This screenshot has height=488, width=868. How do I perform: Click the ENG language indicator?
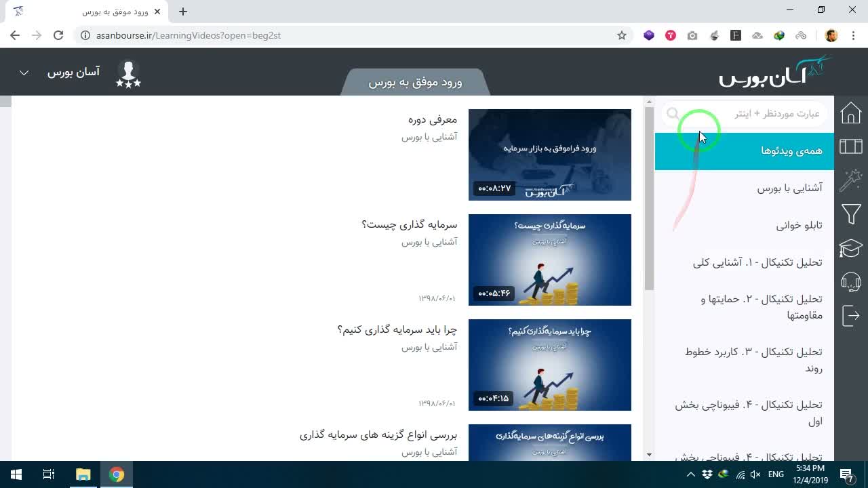[x=776, y=474]
